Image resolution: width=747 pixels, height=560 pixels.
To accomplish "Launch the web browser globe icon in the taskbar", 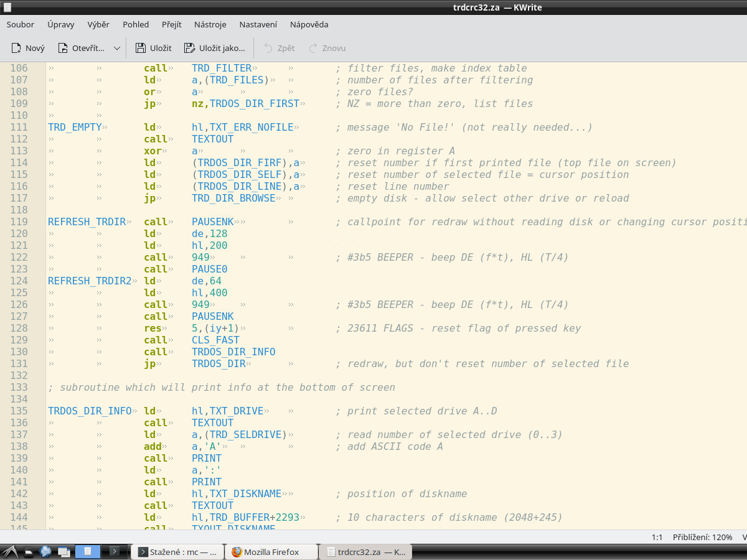I will point(45,551).
